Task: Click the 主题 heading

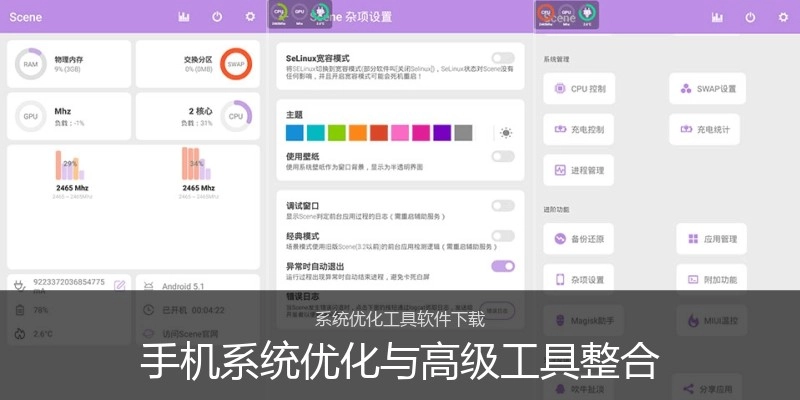Action: click(x=294, y=115)
